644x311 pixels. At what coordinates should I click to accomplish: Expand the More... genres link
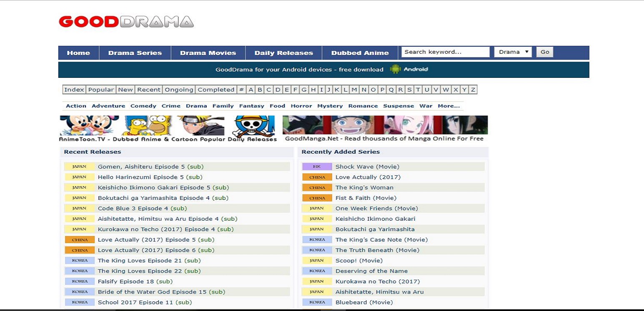click(x=449, y=106)
